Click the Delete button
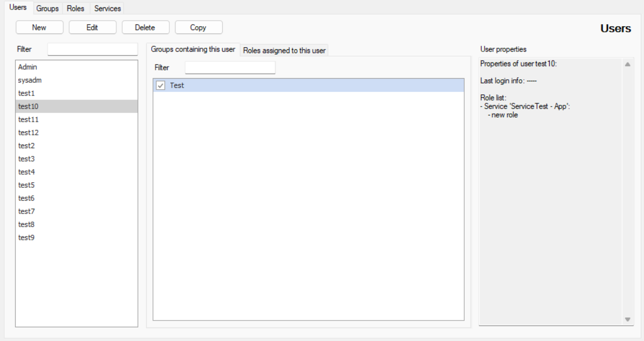 click(145, 27)
